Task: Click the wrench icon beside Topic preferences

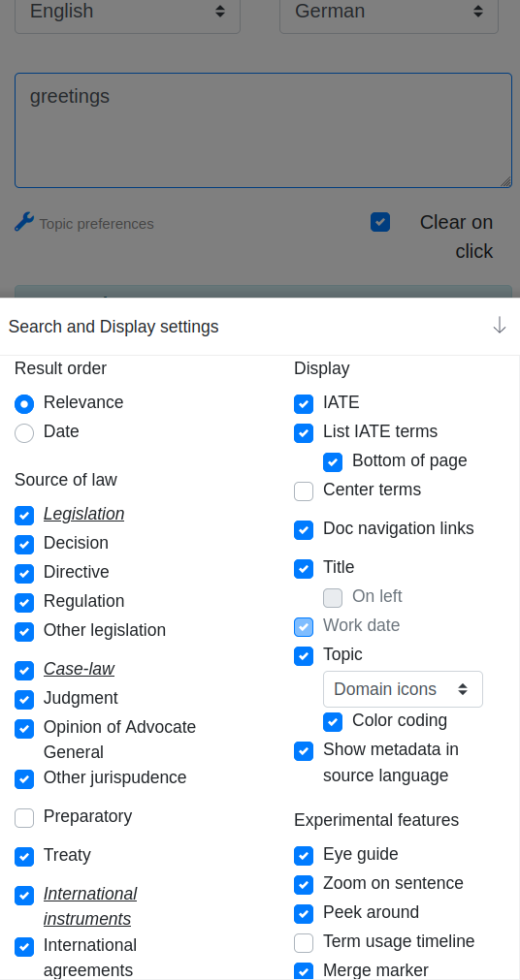Action: click(24, 222)
